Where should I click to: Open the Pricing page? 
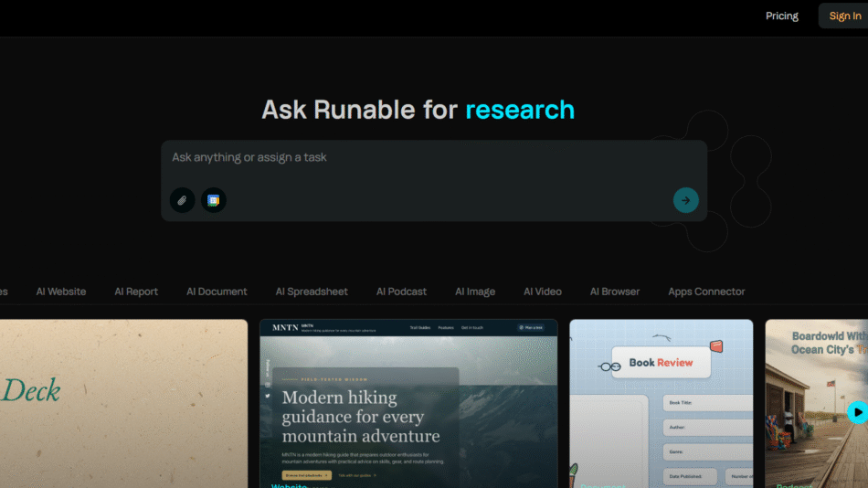pos(781,16)
